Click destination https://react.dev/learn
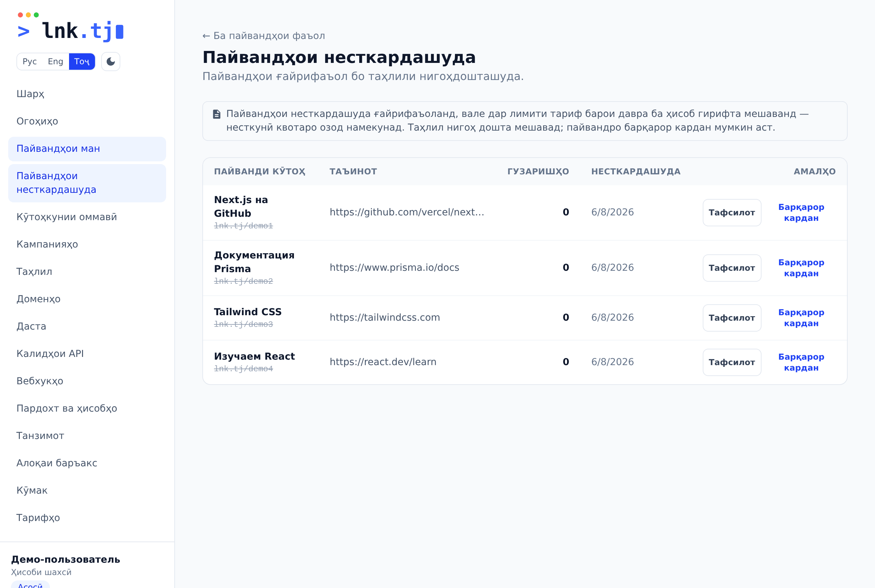Screen dimensions: 875x588 click(x=383, y=362)
